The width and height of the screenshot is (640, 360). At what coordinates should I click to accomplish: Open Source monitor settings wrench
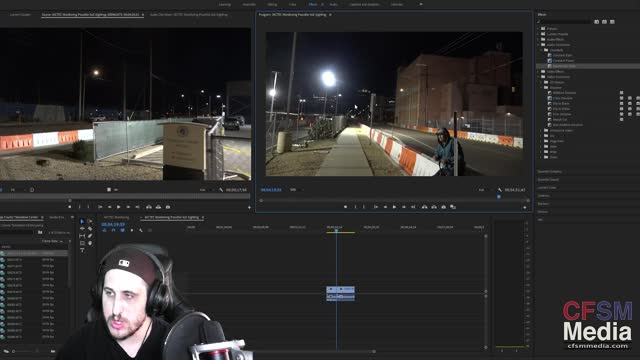coord(221,190)
